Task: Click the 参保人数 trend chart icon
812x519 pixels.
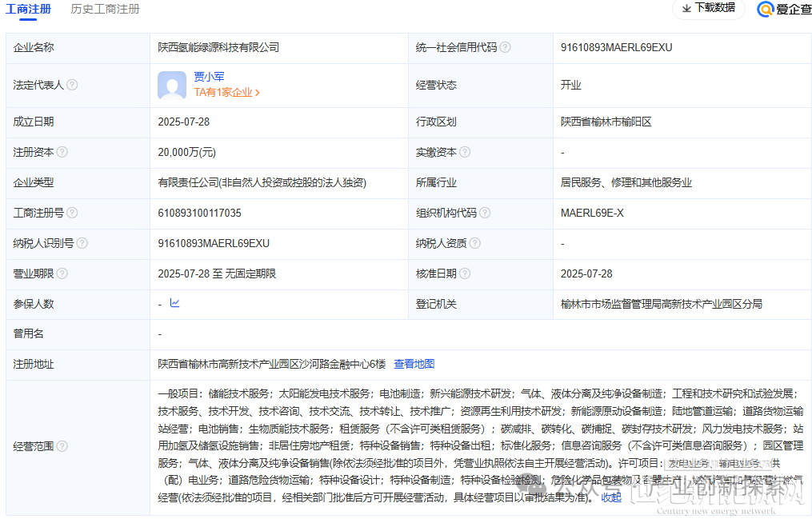Action: click(x=174, y=304)
